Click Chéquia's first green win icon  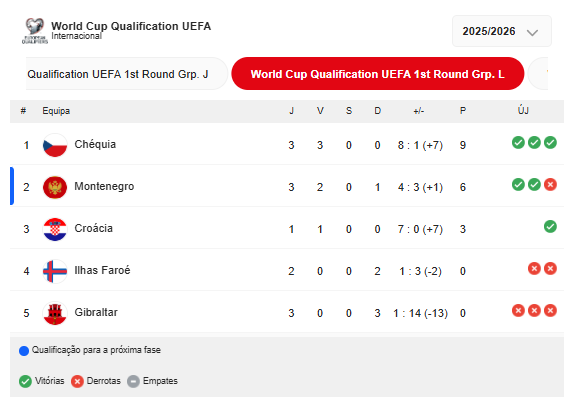click(518, 142)
